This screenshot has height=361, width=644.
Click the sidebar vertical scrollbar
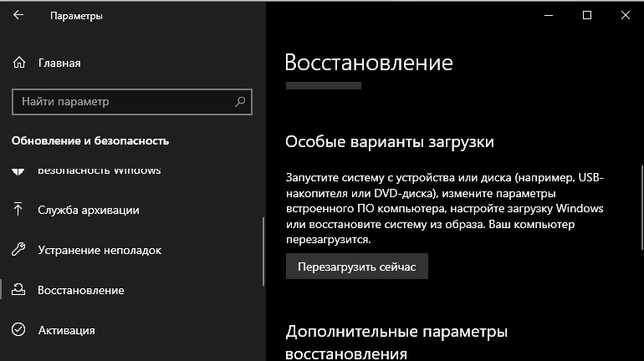click(263, 251)
